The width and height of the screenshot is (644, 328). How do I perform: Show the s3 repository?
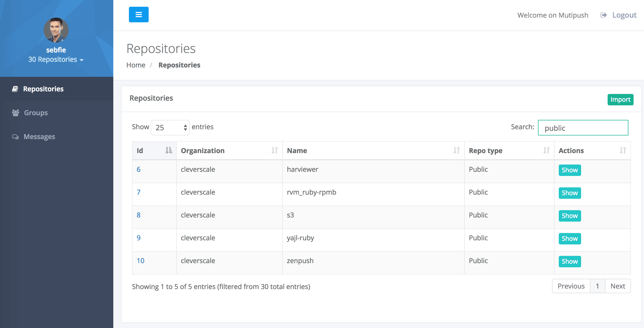570,216
